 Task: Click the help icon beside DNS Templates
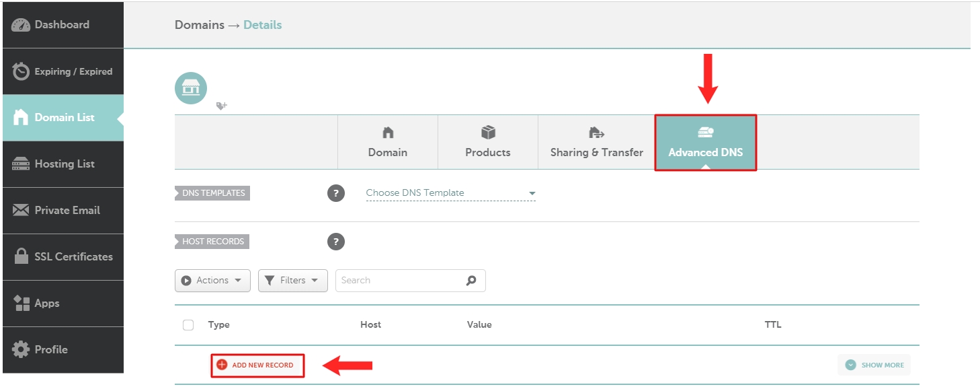[x=336, y=193]
